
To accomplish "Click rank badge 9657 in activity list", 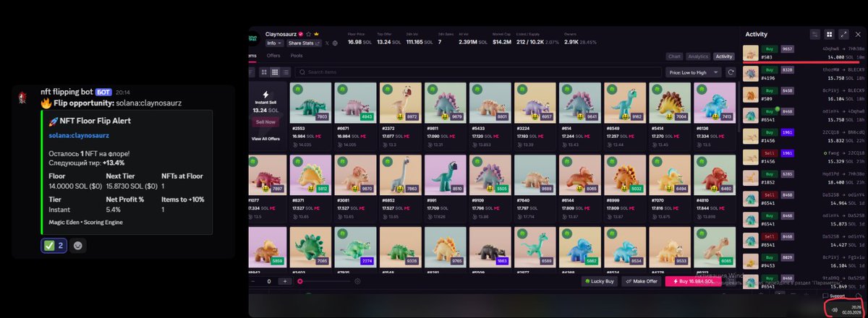I will [788, 49].
